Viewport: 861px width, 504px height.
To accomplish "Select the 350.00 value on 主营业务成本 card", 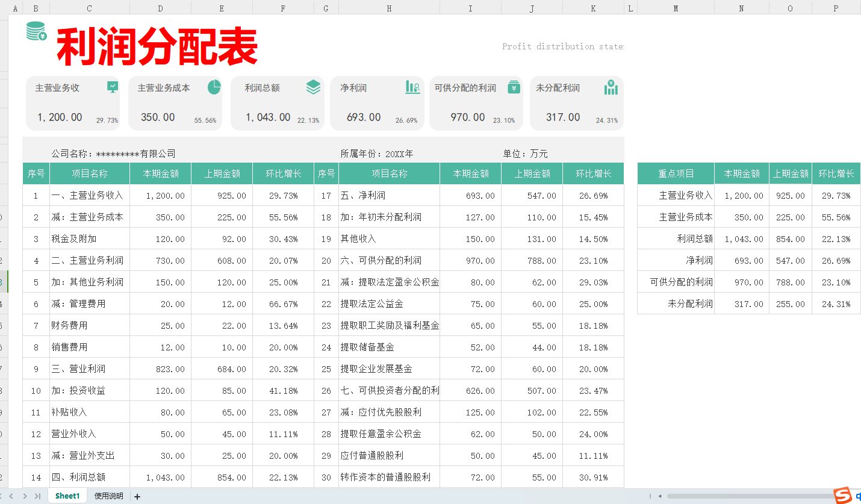I will pos(158,117).
